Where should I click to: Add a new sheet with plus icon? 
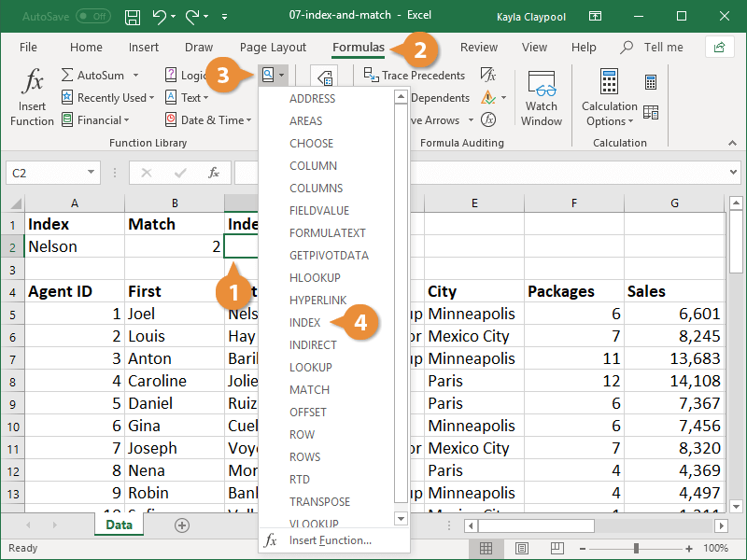[182, 525]
